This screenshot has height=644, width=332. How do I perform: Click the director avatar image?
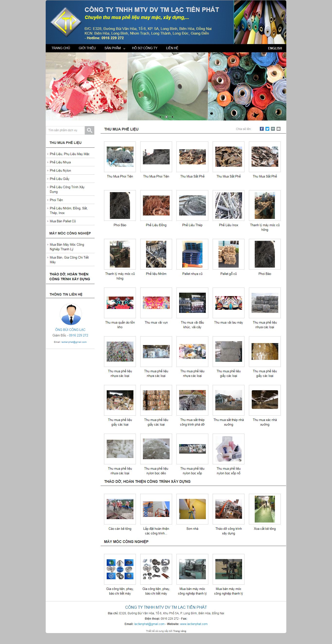coord(71,314)
